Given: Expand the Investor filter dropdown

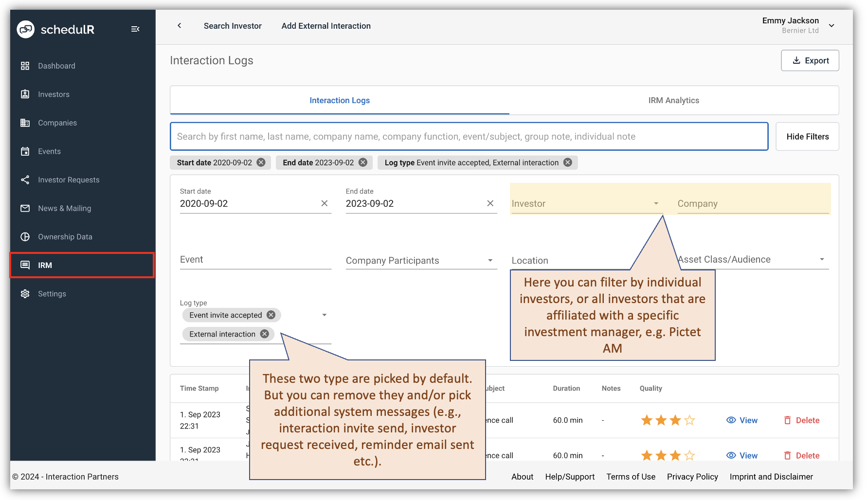Looking at the screenshot, I should (x=657, y=203).
